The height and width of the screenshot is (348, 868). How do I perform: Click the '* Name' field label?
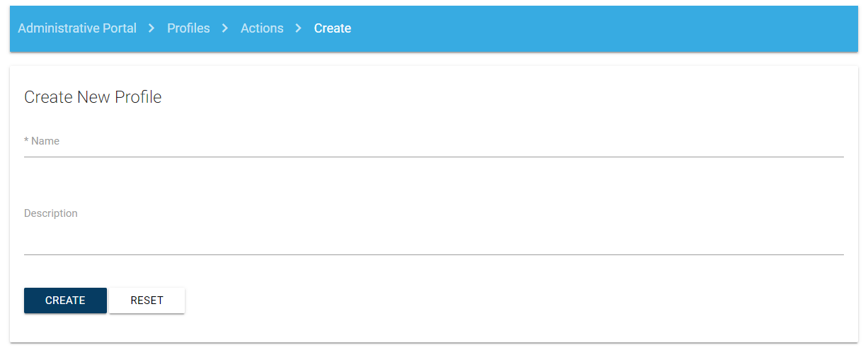tap(42, 141)
